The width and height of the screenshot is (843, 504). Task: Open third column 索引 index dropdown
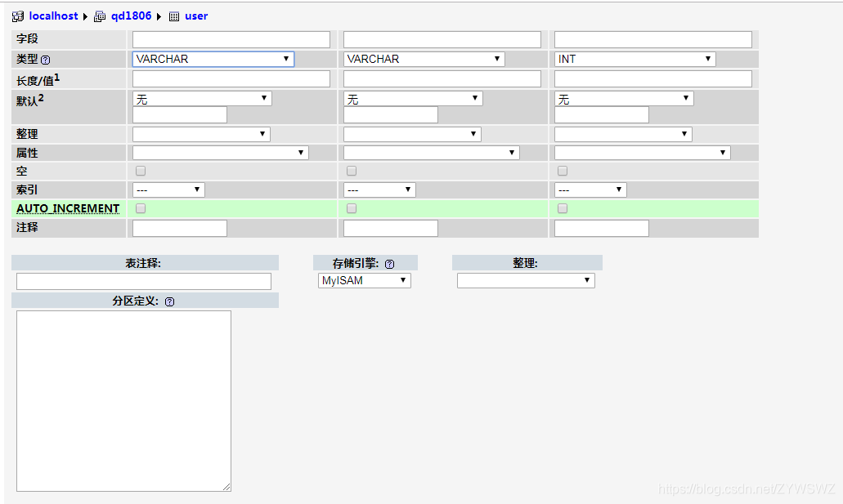click(590, 190)
